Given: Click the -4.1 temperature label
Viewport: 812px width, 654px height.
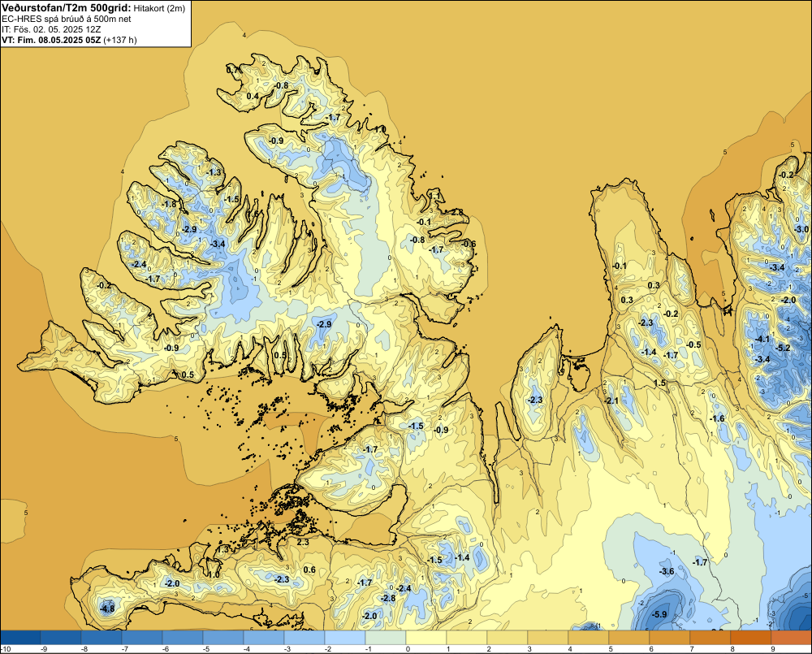Looking at the screenshot, I should [762, 339].
